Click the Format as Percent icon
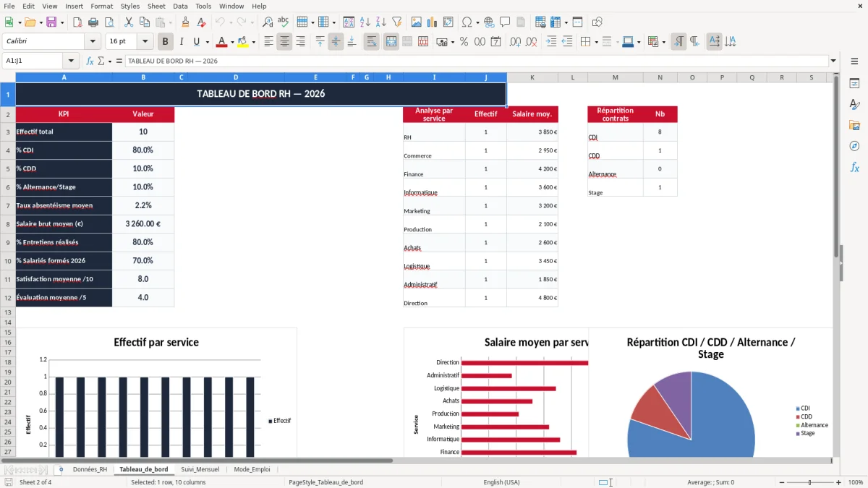 [464, 42]
